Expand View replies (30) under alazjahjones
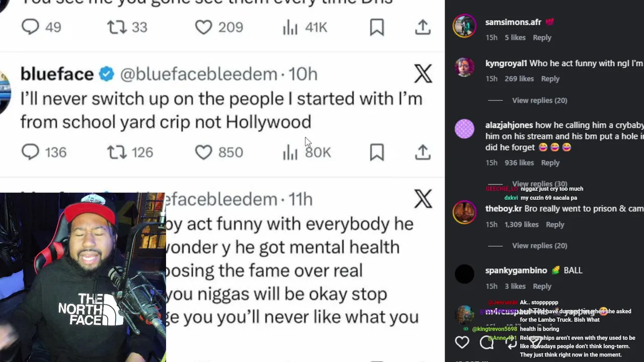This screenshot has height=362, width=644. [x=539, y=184]
